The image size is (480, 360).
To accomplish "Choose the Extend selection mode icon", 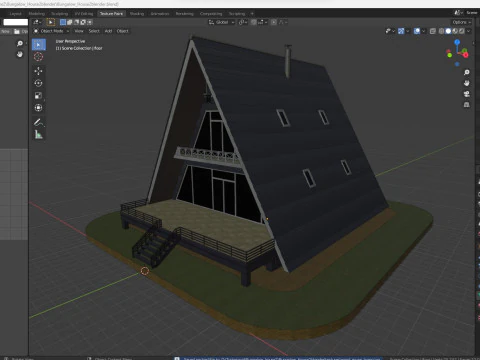I will coord(70,22).
